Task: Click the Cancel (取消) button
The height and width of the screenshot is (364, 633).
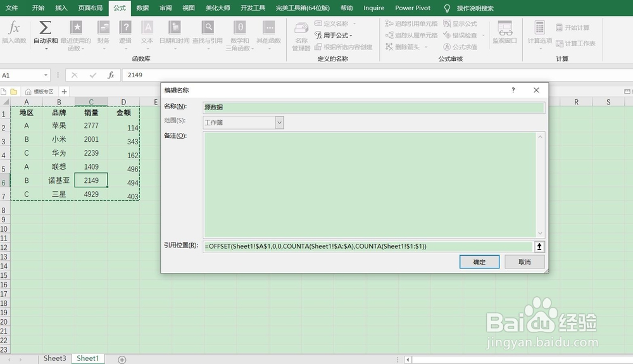Action: (524, 262)
